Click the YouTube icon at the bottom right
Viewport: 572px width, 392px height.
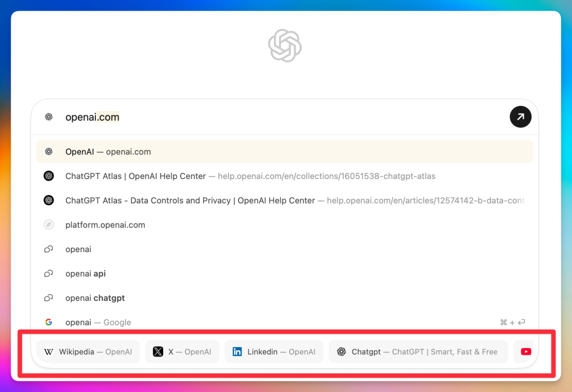coord(525,351)
